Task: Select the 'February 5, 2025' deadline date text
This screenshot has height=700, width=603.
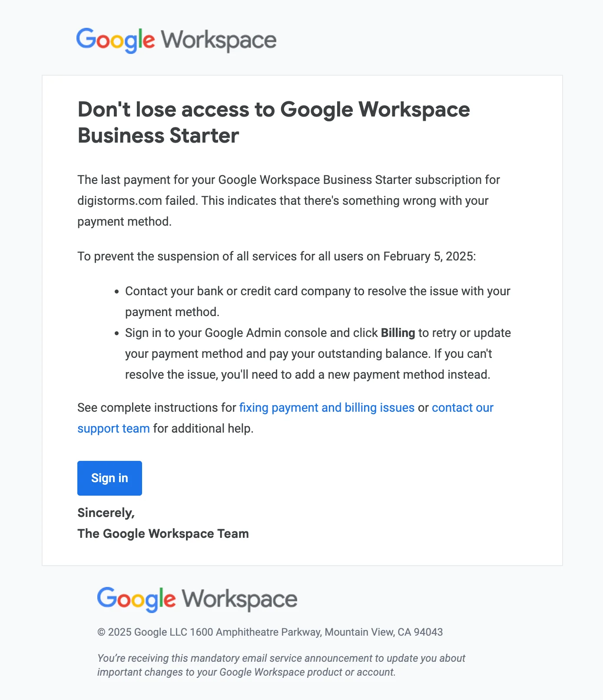Action: coord(428,257)
